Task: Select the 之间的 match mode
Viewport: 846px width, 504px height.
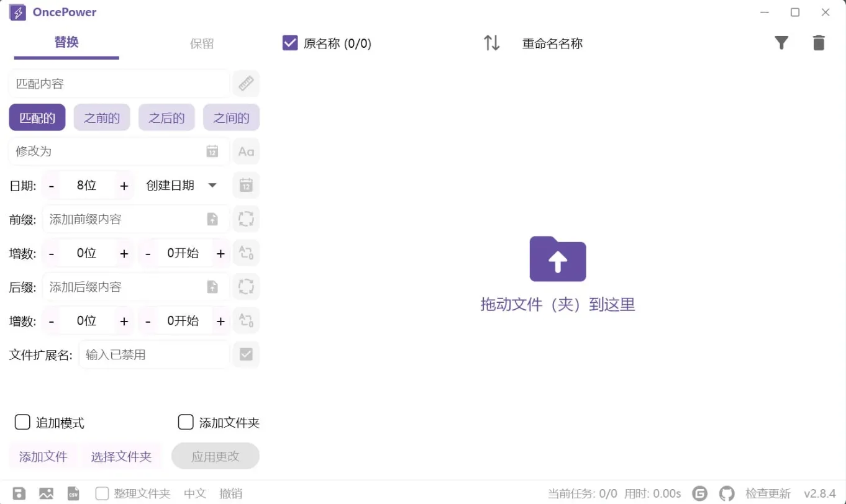Action: point(231,117)
